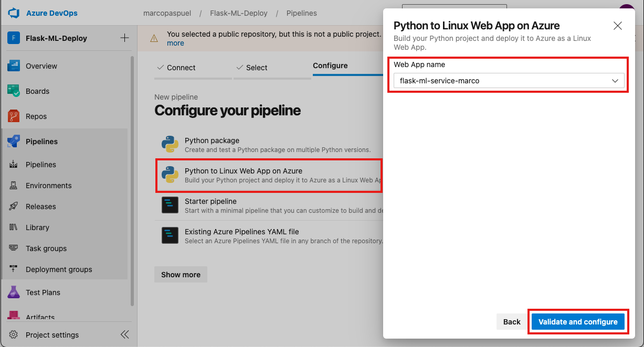Click the Azure DevOps title text
Viewport: 644px width, 347px height.
(52, 13)
